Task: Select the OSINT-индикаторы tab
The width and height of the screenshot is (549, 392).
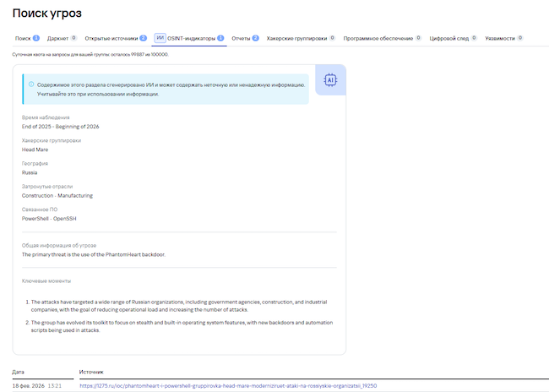Action: [x=191, y=38]
